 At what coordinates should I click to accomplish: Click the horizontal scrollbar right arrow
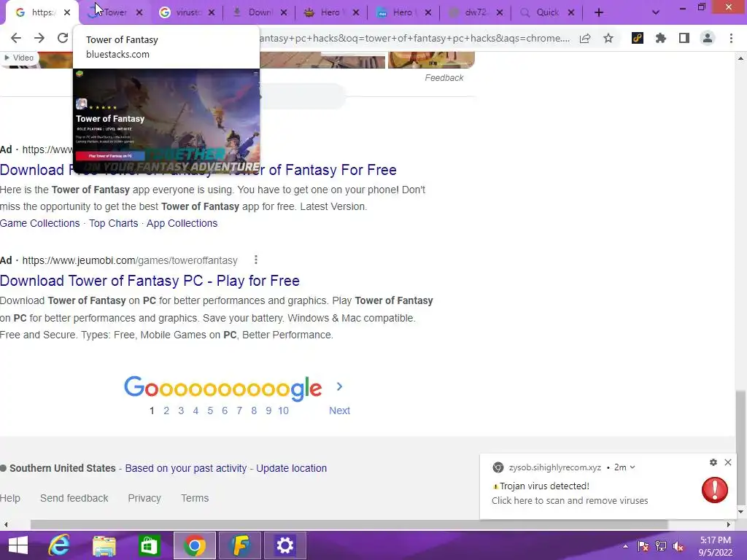[728, 524]
